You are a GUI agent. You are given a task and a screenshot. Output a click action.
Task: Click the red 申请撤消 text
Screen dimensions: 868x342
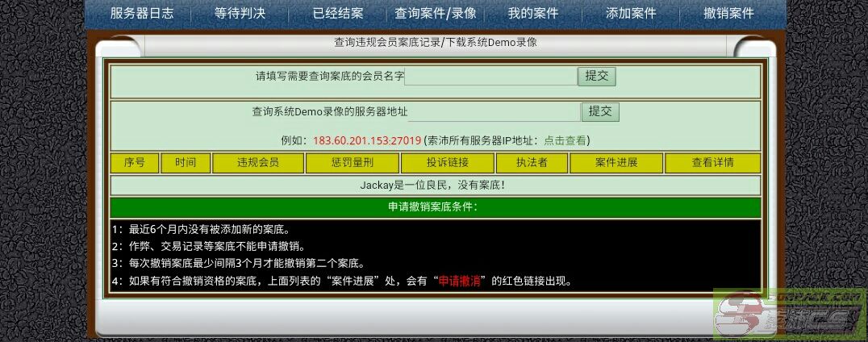(x=460, y=282)
